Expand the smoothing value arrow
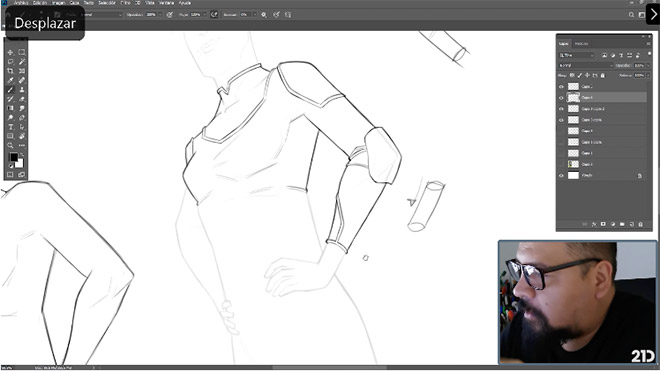 [x=255, y=15]
